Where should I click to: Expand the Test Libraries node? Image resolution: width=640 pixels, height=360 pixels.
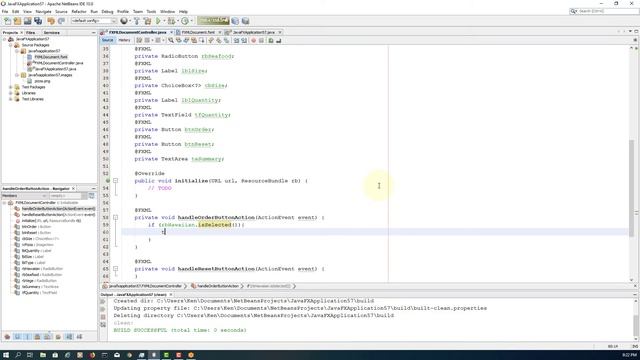[x=11, y=99]
